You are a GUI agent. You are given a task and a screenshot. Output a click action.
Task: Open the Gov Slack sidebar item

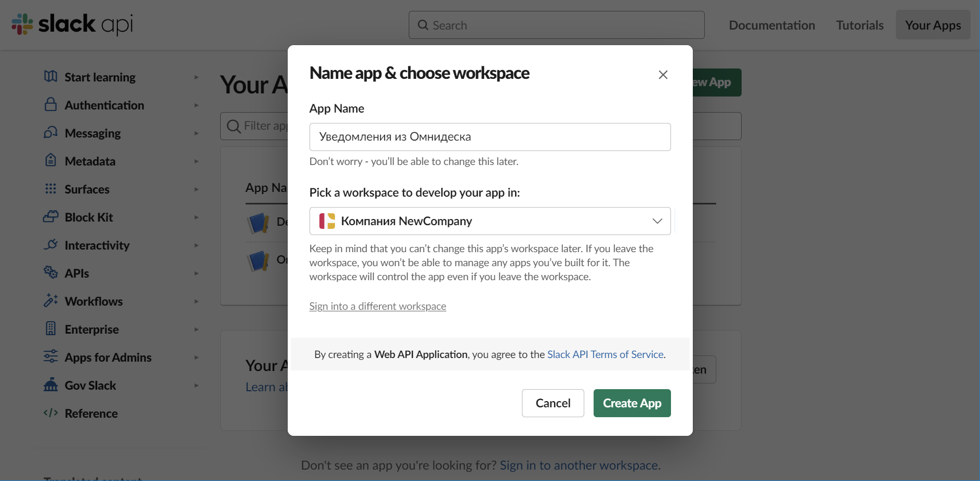[x=90, y=386]
